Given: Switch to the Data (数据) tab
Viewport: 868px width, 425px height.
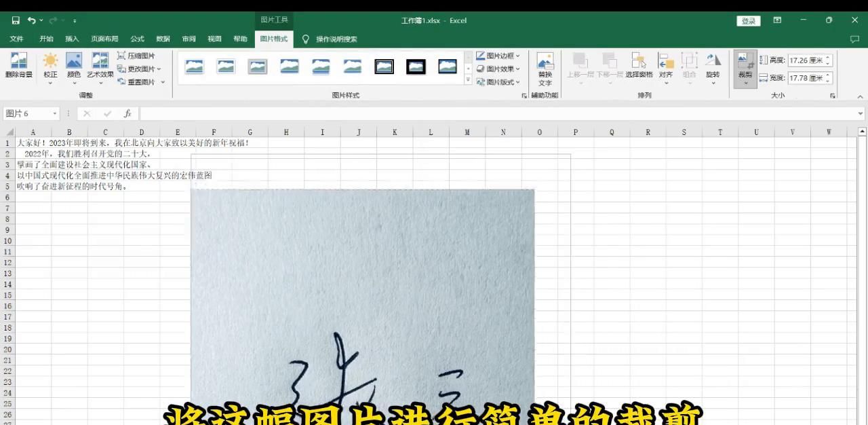Looking at the screenshot, I should point(163,39).
